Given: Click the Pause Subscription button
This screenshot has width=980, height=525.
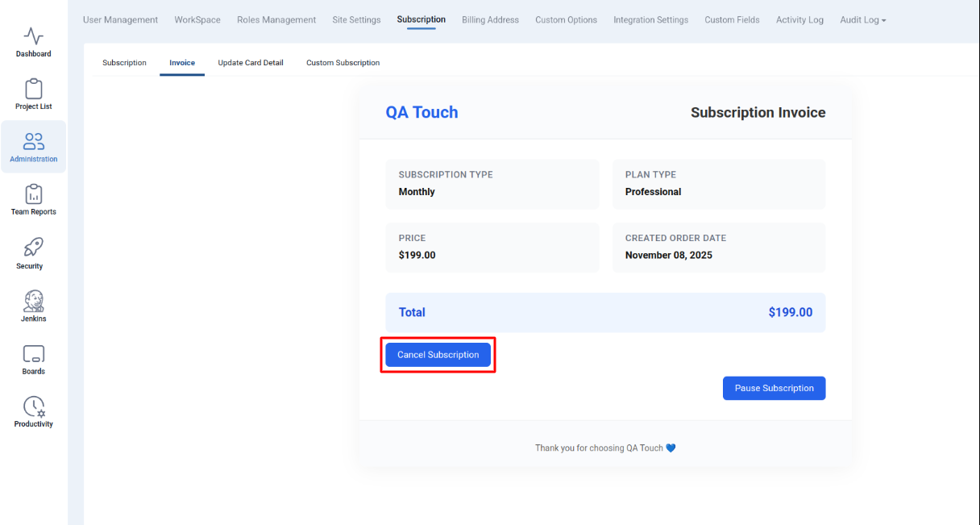Looking at the screenshot, I should (774, 388).
